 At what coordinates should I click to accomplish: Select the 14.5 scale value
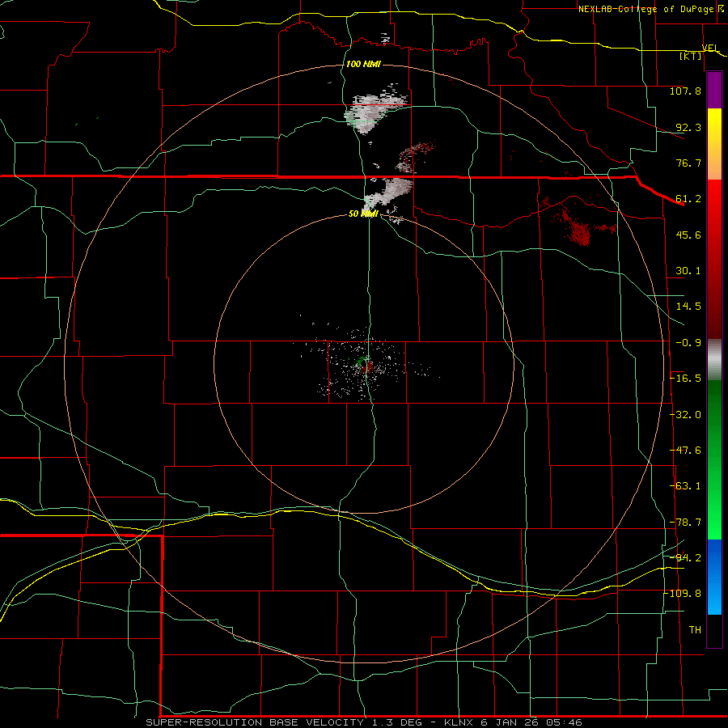(688, 307)
